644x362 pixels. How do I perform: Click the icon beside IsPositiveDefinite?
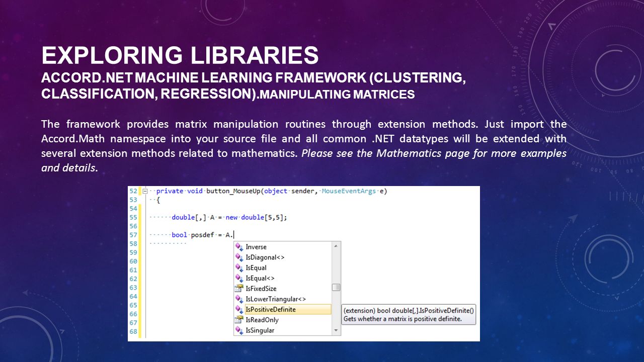click(239, 310)
